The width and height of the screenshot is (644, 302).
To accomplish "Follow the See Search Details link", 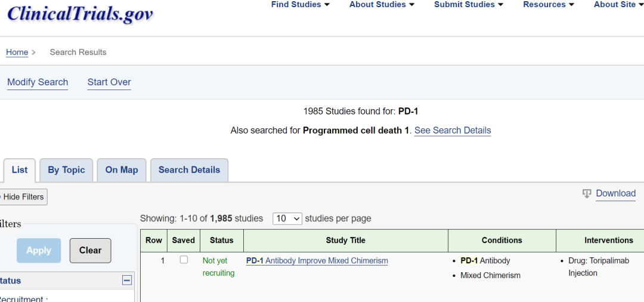I will pos(453,130).
